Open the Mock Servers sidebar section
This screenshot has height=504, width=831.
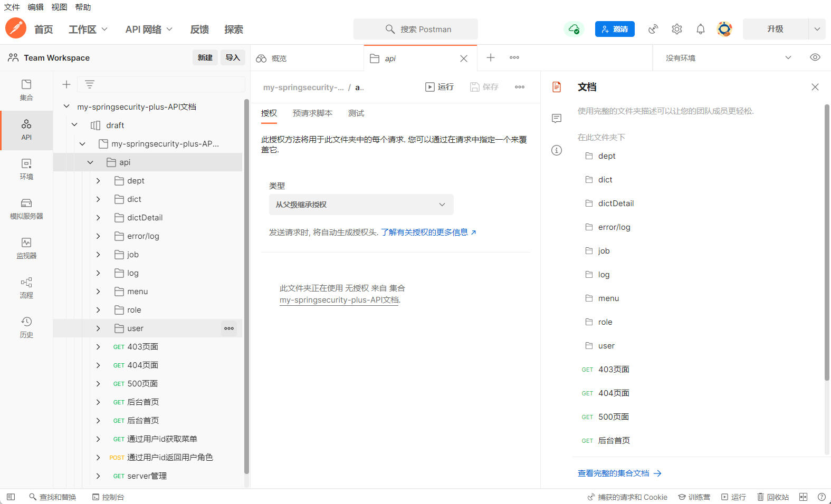26,209
